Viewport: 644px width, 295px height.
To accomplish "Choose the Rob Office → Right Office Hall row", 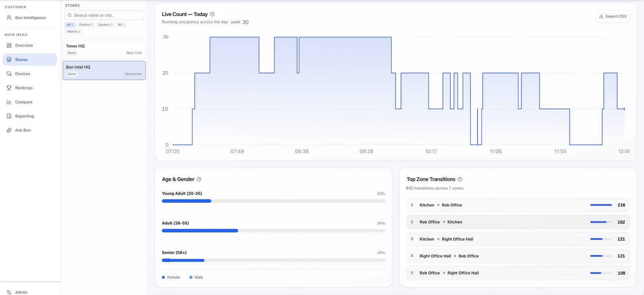I will tap(518, 273).
